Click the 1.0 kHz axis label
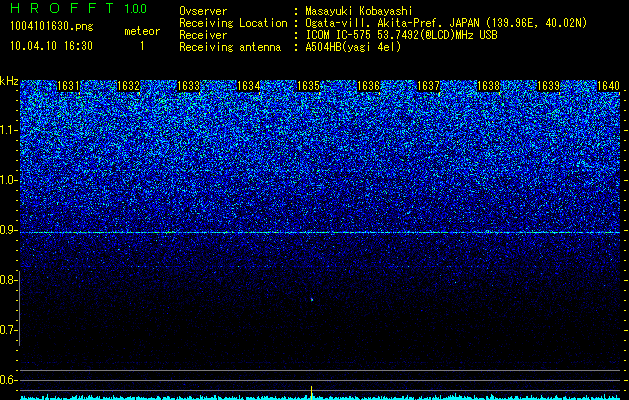This screenshot has width=629, height=400. pyautogui.click(x=8, y=180)
